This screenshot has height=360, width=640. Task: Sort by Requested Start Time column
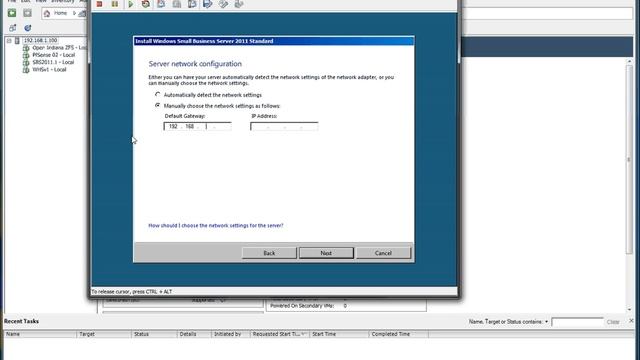pos(280,334)
